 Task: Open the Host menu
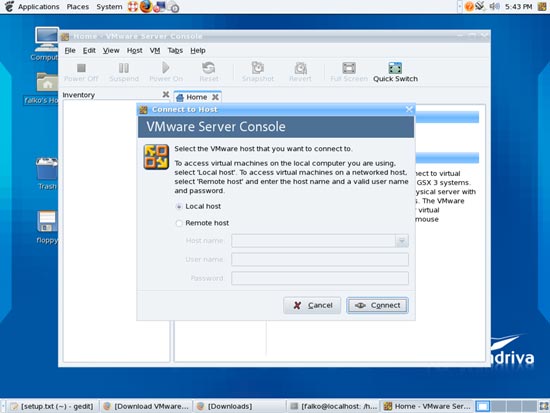[x=135, y=51]
